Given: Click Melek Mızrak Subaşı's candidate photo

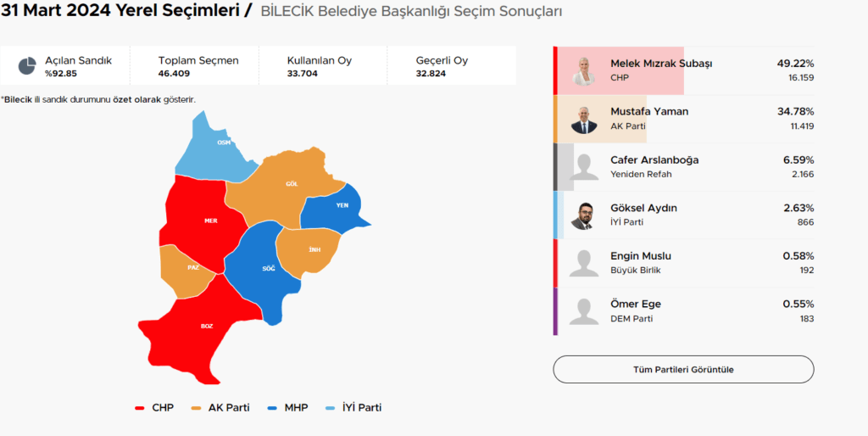Looking at the screenshot, I should pyautogui.click(x=583, y=71).
